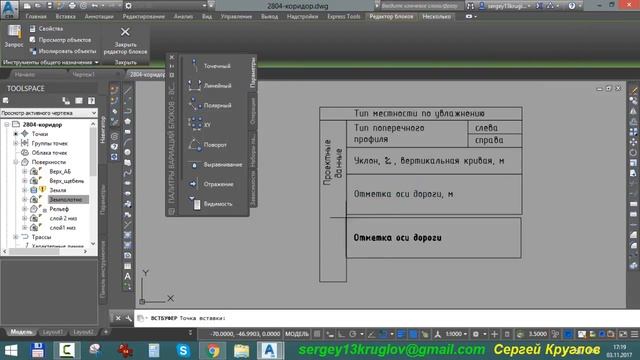This screenshot has height=360, width=640.
Task: Open the AutoCAD application menu button
Action: [x=9, y=9]
